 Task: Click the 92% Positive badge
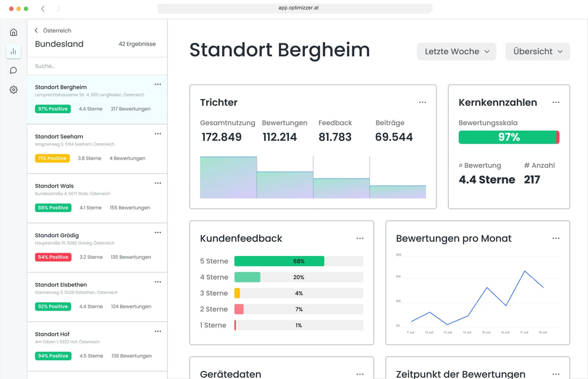53,307
